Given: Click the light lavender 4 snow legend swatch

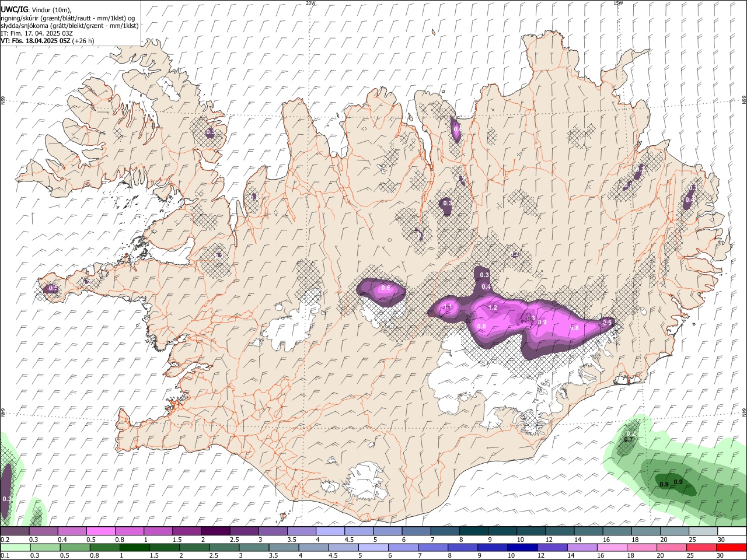Looking at the screenshot, I should 329,531.
